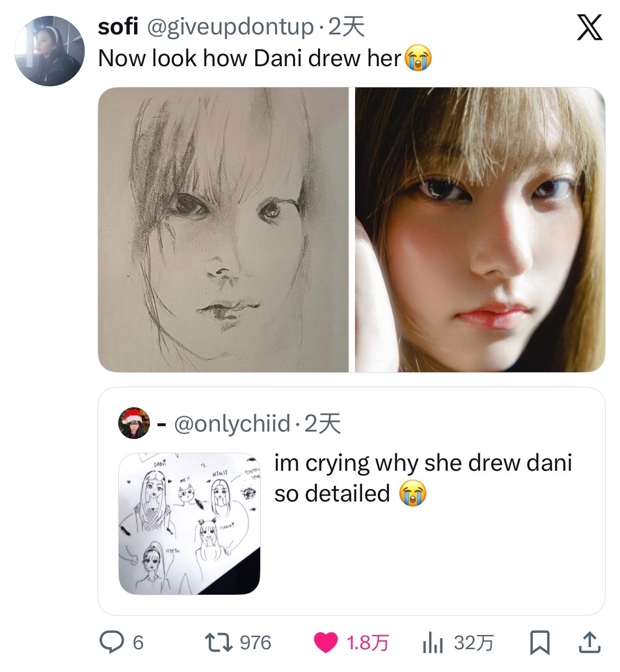This screenshot has height=672, width=620.
Task: Click the main tweet timestamp 2天
Action: [346, 26]
